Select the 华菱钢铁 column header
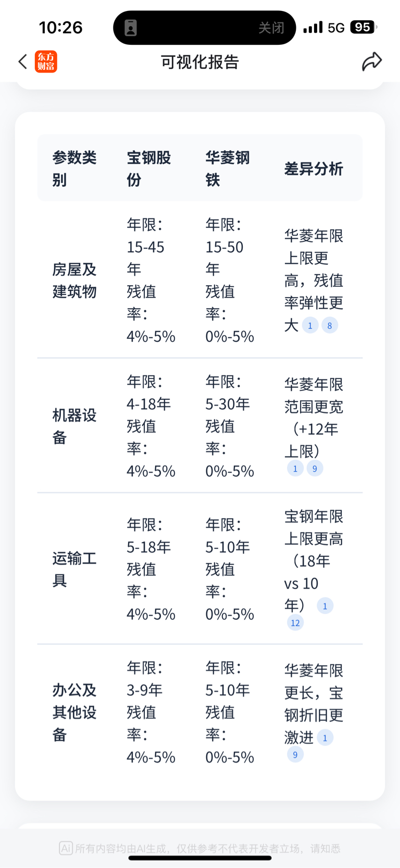The image size is (400, 868). (x=228, y=168)
